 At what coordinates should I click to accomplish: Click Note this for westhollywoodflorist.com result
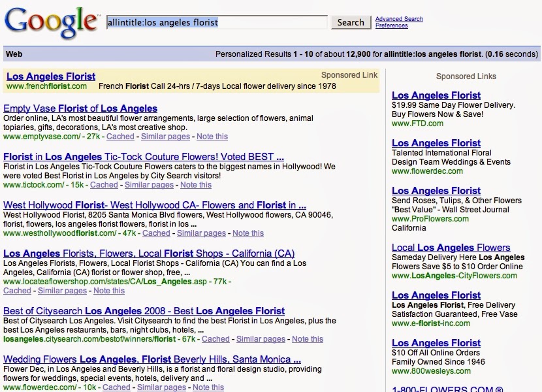(248, 233)
